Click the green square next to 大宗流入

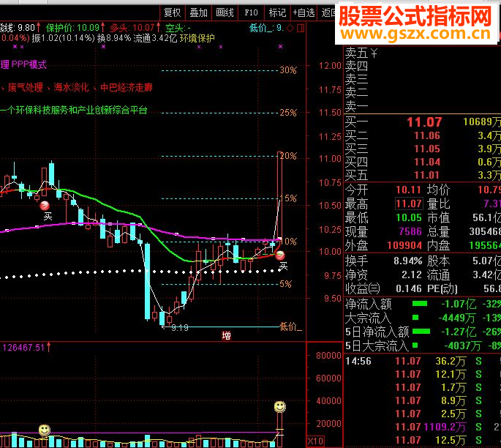point(415,317)
